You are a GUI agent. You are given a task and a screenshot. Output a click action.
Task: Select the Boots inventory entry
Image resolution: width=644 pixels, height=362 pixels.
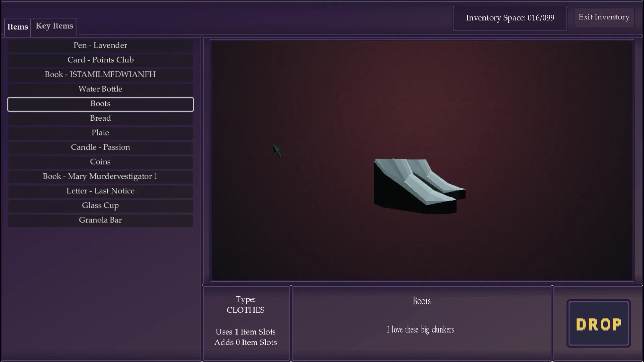coord(100,104)
